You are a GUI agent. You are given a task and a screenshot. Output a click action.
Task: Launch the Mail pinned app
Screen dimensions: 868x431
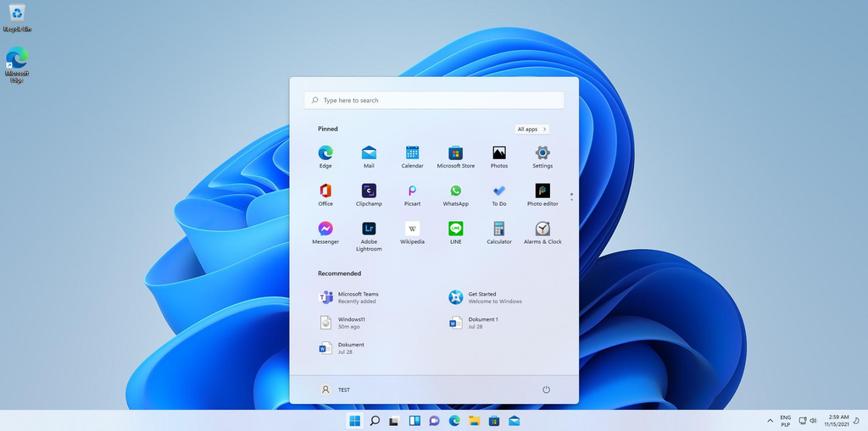[x=369, y=157]
